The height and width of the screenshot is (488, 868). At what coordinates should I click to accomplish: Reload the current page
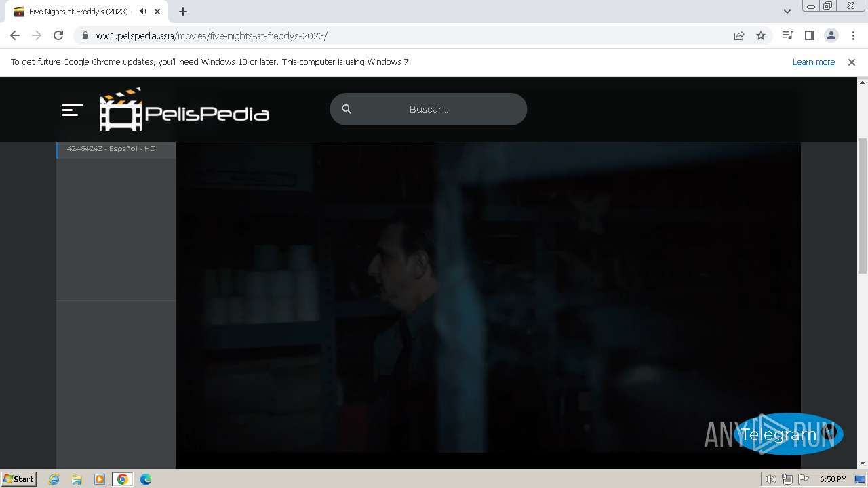pyautogui.click(x=58, y=35)
